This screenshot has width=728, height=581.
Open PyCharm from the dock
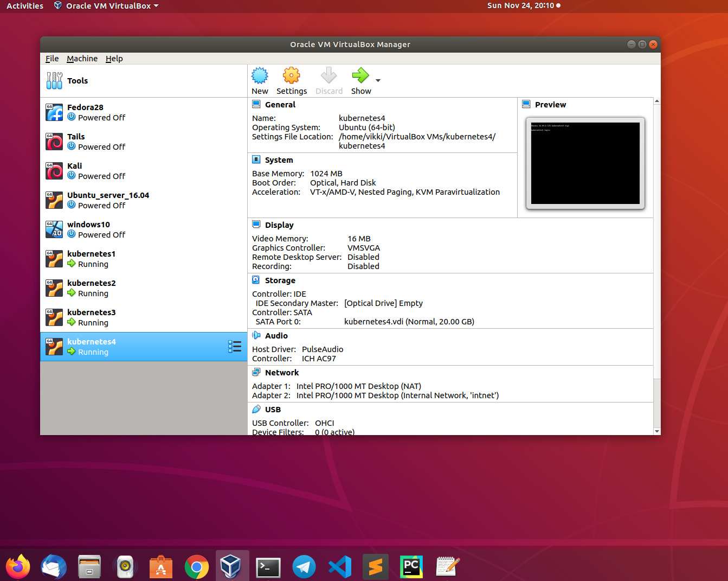click(x=411, y=567)
